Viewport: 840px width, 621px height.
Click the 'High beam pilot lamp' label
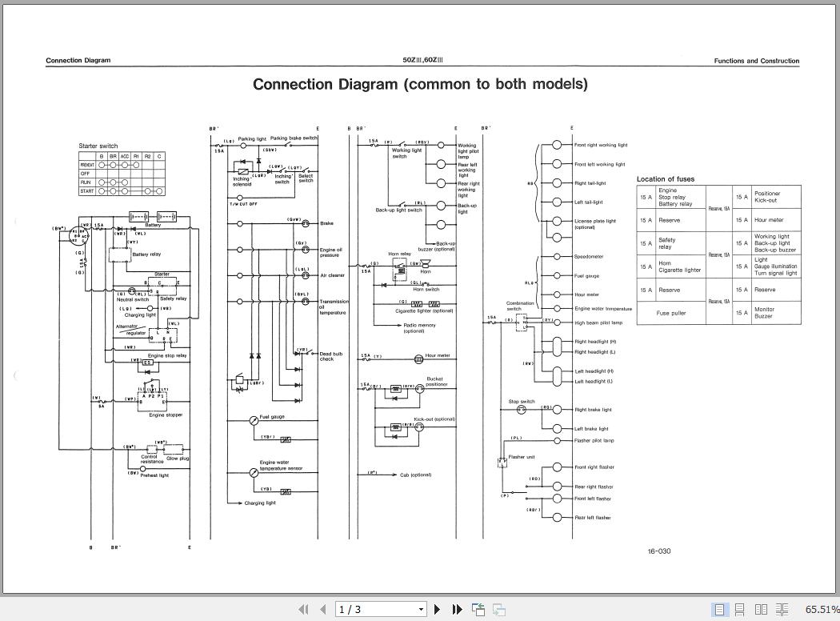[x=598, y=323]
